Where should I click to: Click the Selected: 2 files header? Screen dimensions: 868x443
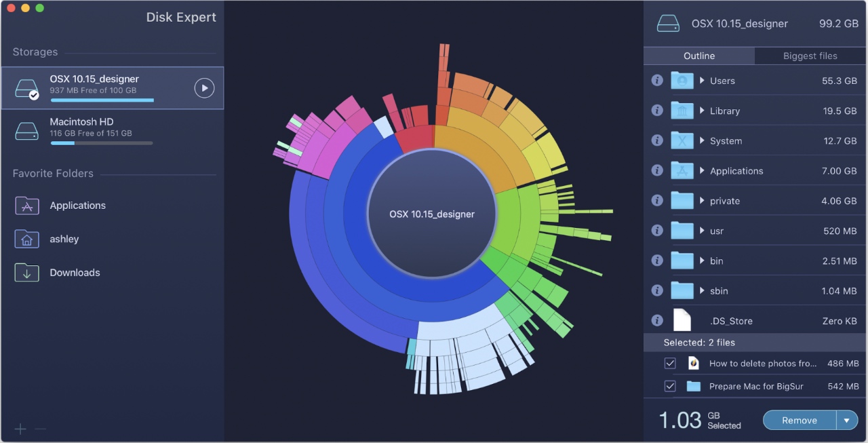pyautogui.click(x=755, y=343)
